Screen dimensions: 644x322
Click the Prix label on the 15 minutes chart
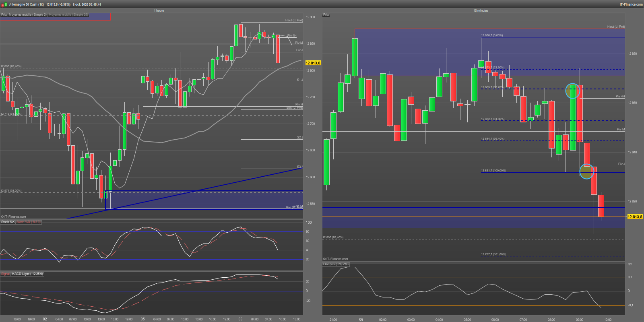[326, 14]
